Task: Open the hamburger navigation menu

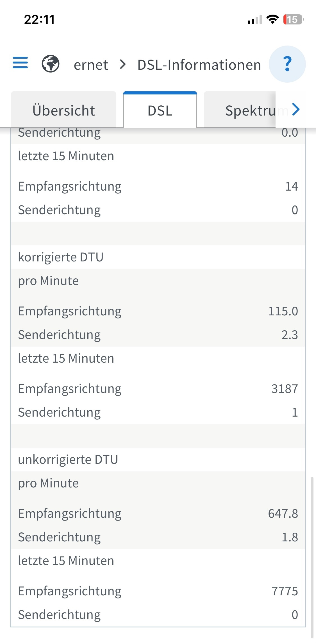Action: 20,63
